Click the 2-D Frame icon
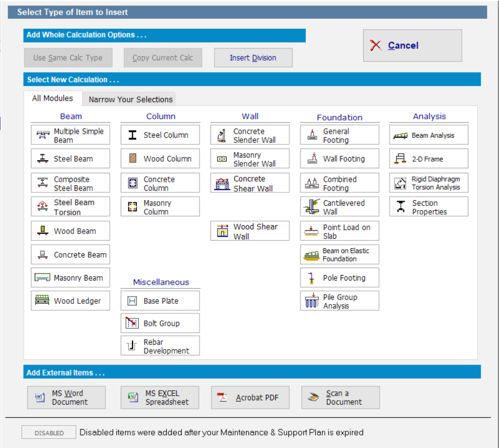The image size is (499, 448). pyautogui.click(x=400, y=159)
